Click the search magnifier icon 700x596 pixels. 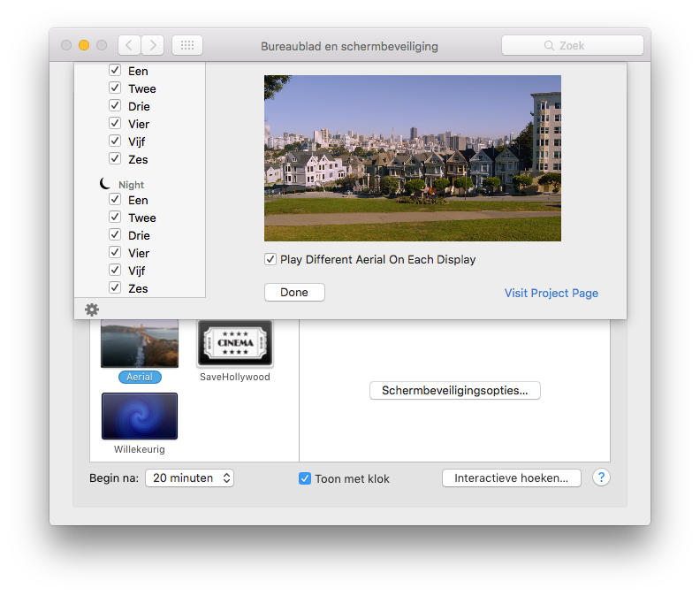pos(549,46)
